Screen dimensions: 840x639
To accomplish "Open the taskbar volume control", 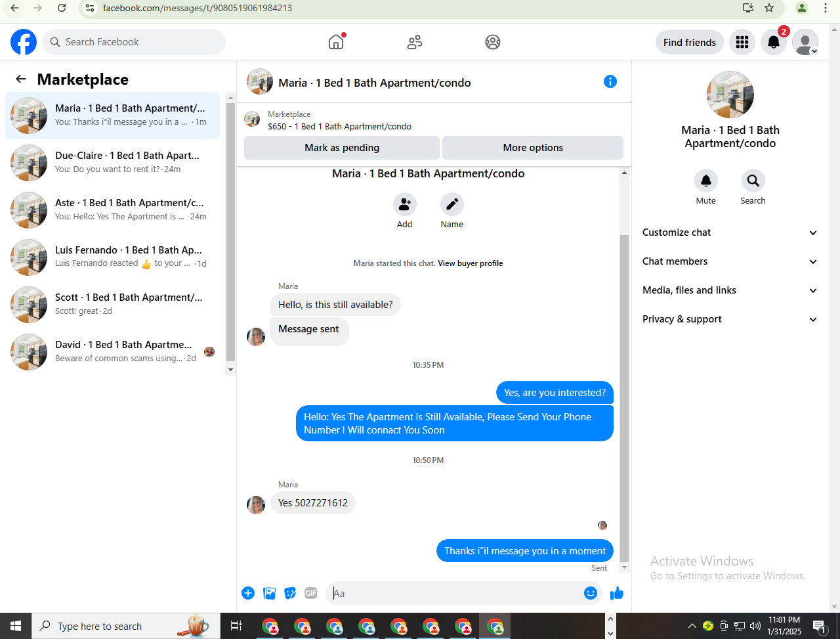I will [755, 626].
